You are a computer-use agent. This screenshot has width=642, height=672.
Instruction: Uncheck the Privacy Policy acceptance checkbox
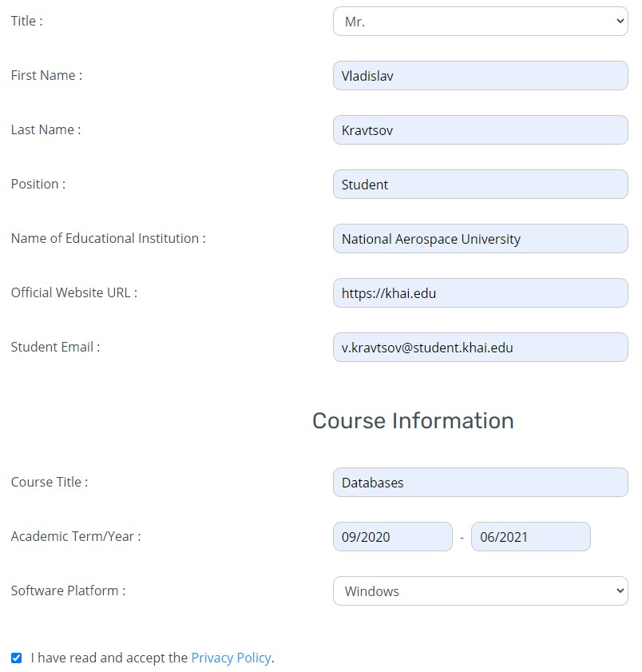(x=16, y=658)
